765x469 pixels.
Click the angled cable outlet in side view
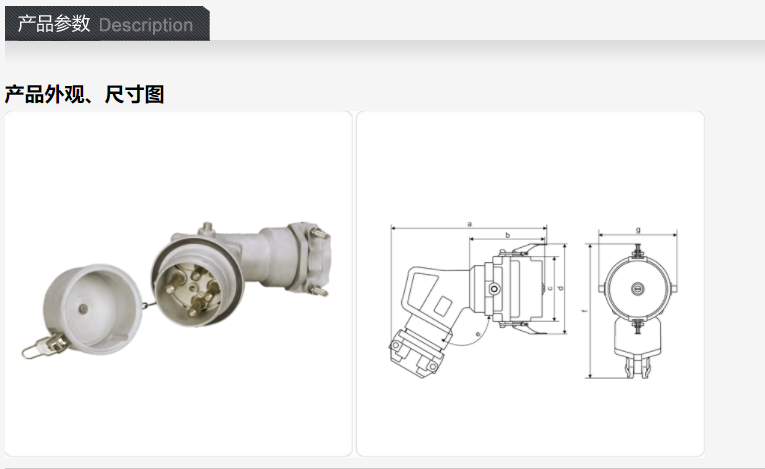(x=417, y=351)
